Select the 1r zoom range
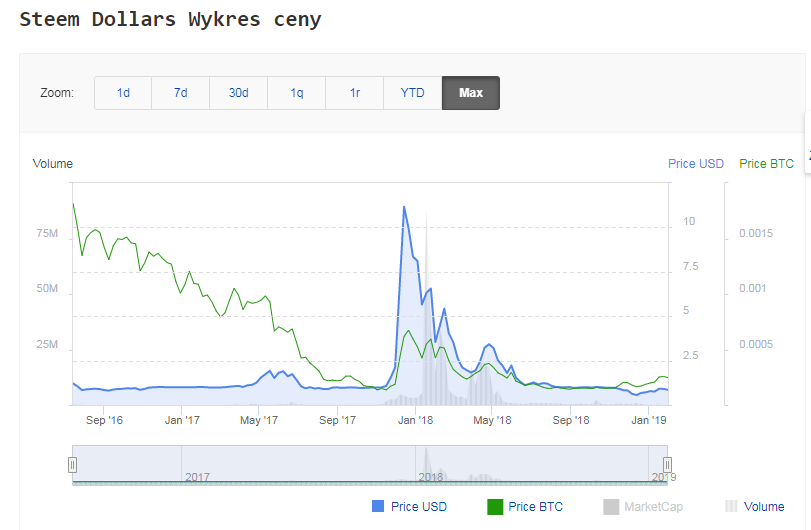 354,93
